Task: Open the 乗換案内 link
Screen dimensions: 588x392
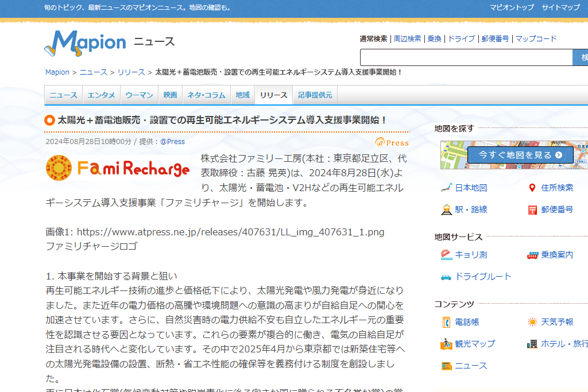Action: (x=557, y=255)
